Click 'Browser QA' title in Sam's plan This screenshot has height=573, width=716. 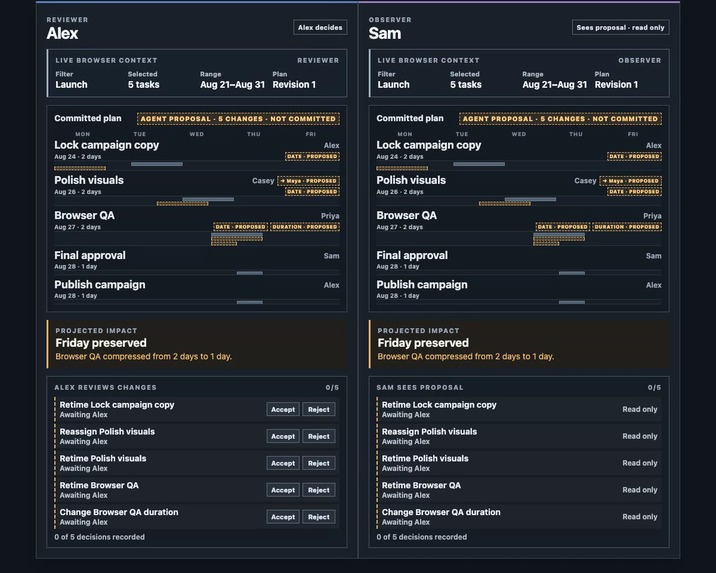point(406,216)
